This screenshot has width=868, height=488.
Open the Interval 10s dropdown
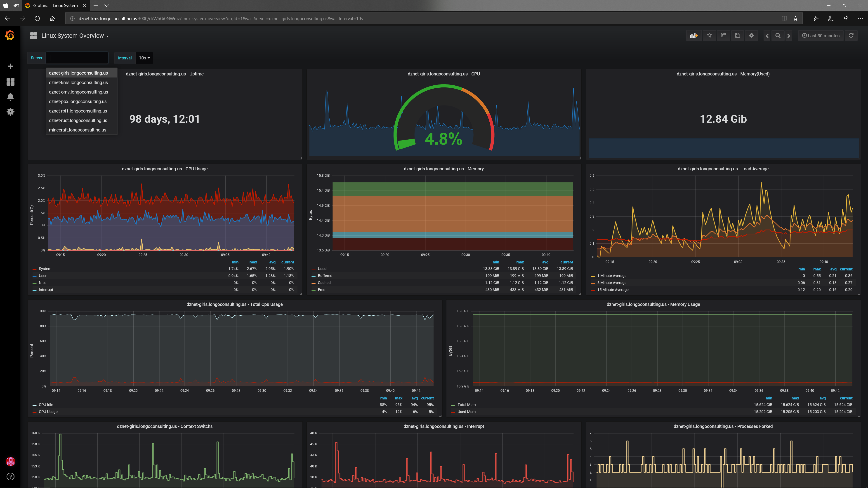[x=144, y=58]
